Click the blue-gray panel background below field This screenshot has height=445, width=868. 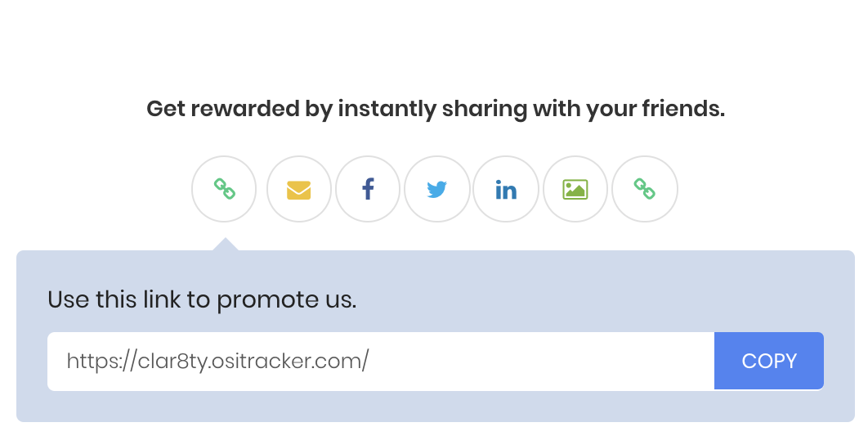pyautogui.click(x=436, y=407)
